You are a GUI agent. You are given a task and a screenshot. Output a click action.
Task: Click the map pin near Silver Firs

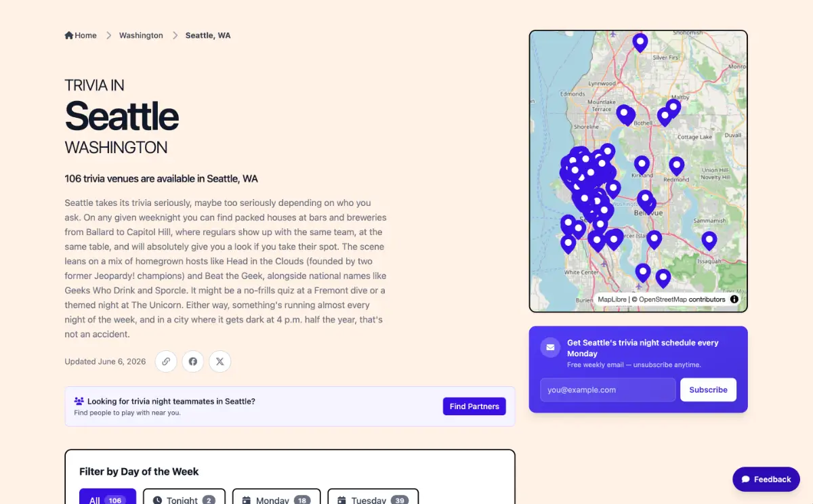(640, 43)
